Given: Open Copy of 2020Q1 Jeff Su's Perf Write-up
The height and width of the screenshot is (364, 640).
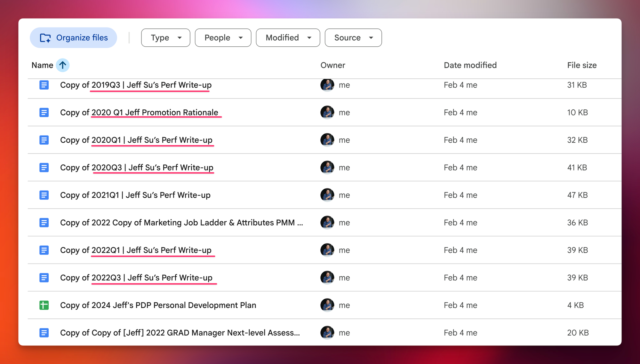Looking at the screenshot, I should [x=136, y=140].
